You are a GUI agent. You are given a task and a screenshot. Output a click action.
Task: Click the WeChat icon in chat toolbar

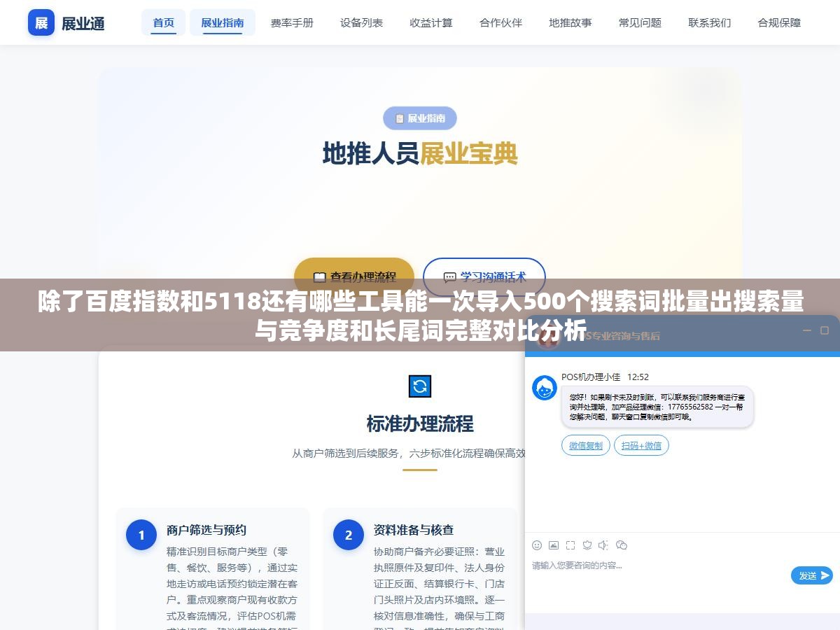(621, 545)
